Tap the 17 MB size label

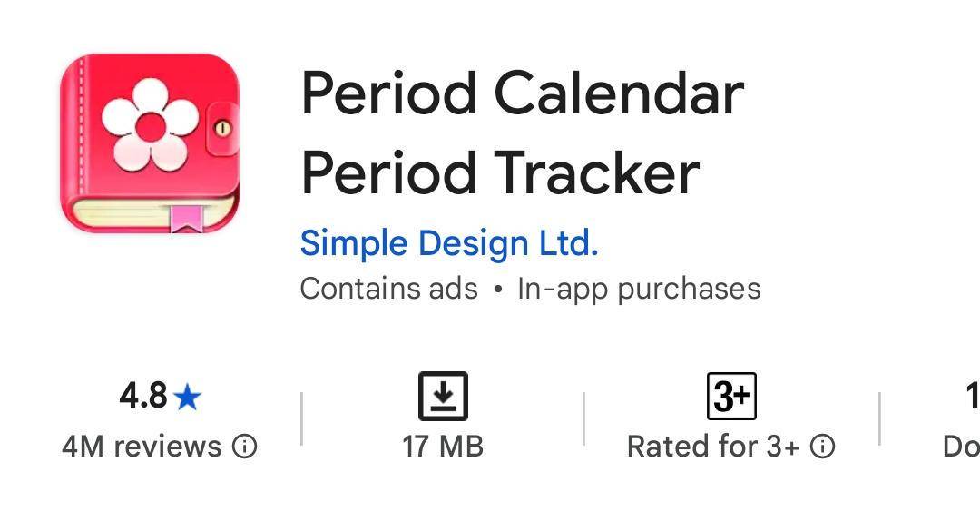point(443,447)
